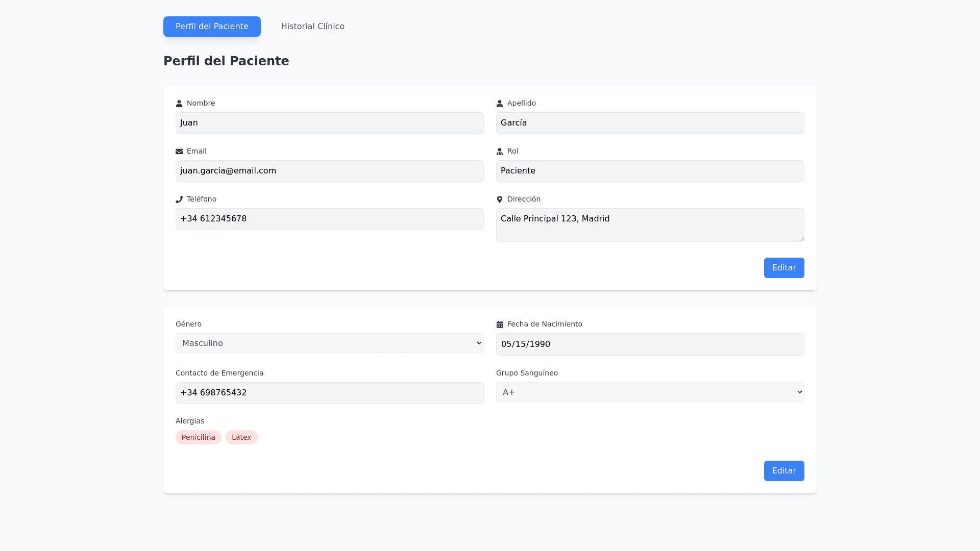980x551 pixels.
Task: Click the calendar icon beside Fecha de Nacimiento
Action: point(500,324)
